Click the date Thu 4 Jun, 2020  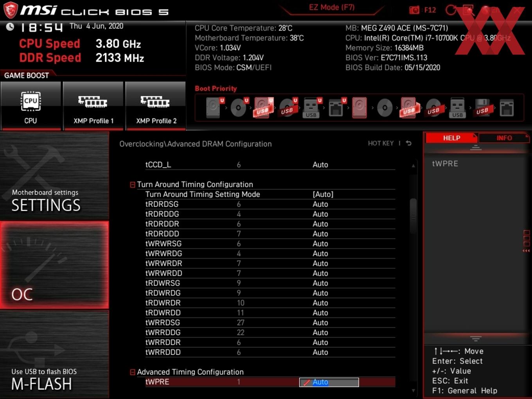(97, 26)
